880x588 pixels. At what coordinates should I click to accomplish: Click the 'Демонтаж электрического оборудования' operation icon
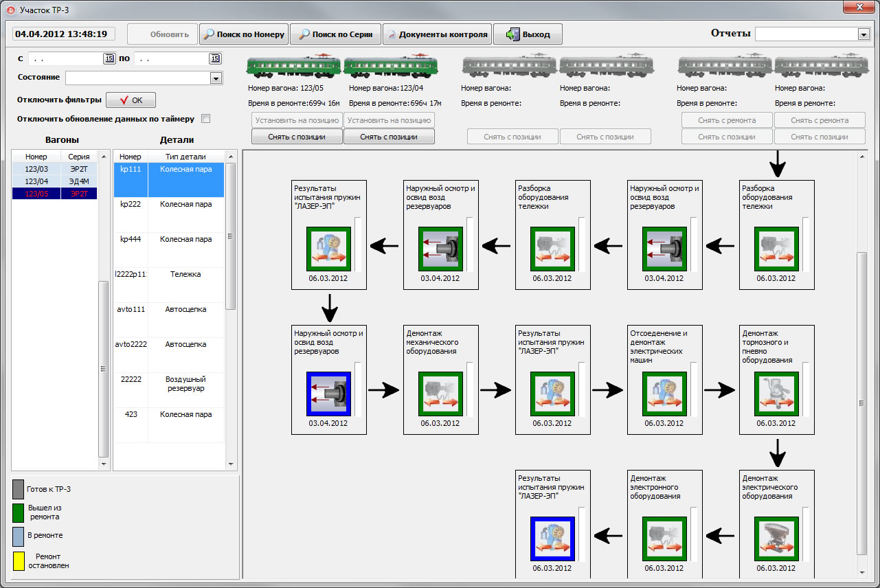tap(776, 539)
